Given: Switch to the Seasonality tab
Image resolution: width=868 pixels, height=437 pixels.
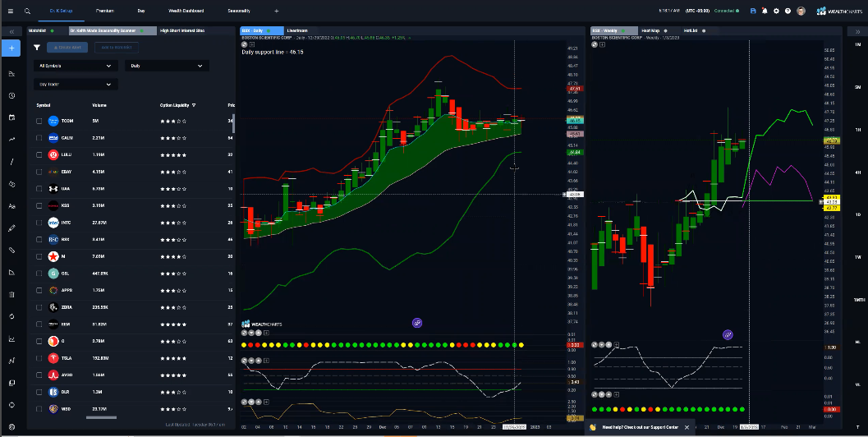Looking at the screenshot, I should [x=239, y=11].
